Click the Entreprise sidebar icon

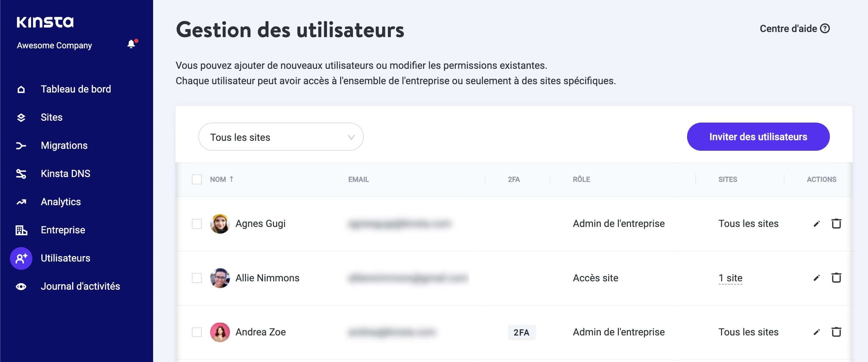[20, 230]
